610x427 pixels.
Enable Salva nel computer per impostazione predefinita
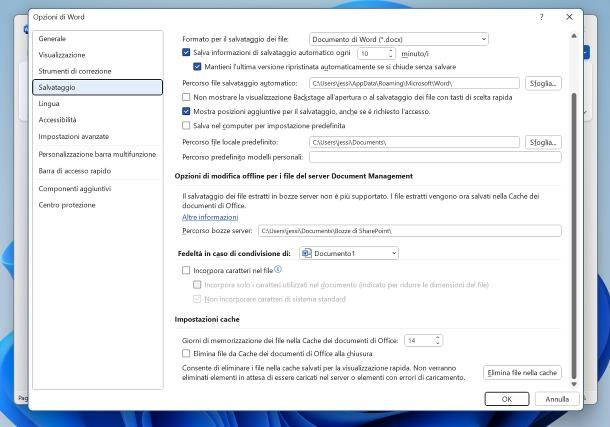pos(186,126)
